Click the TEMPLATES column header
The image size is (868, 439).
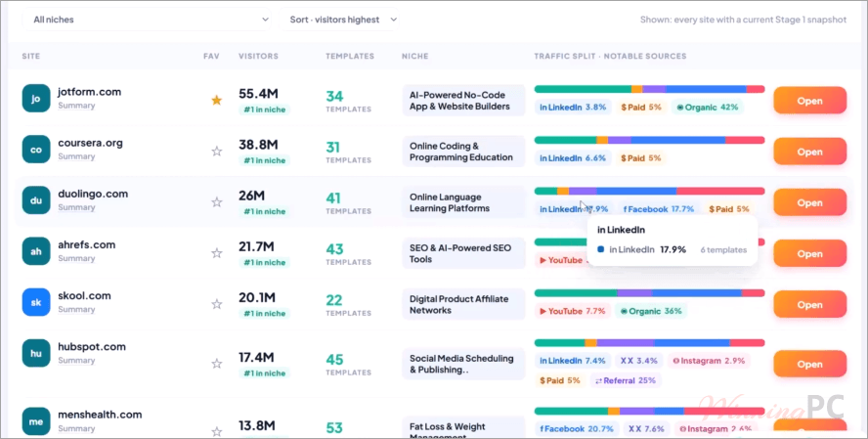coord(350,57)
